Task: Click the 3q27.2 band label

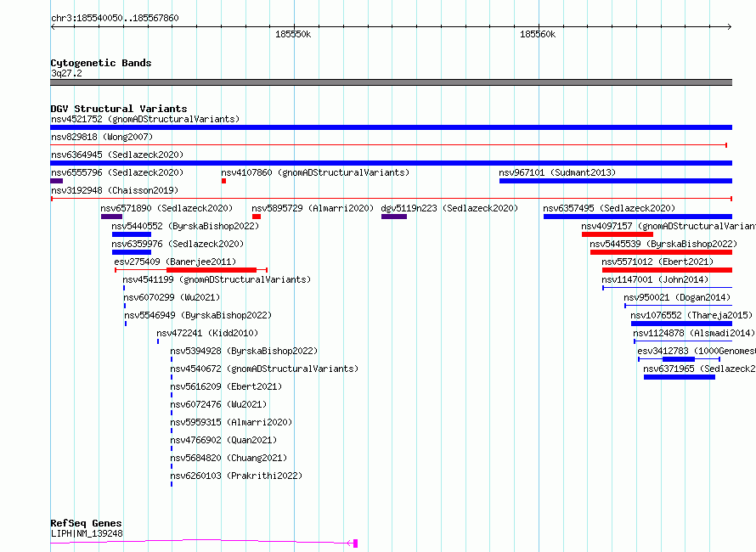Action: click(66, 73)
